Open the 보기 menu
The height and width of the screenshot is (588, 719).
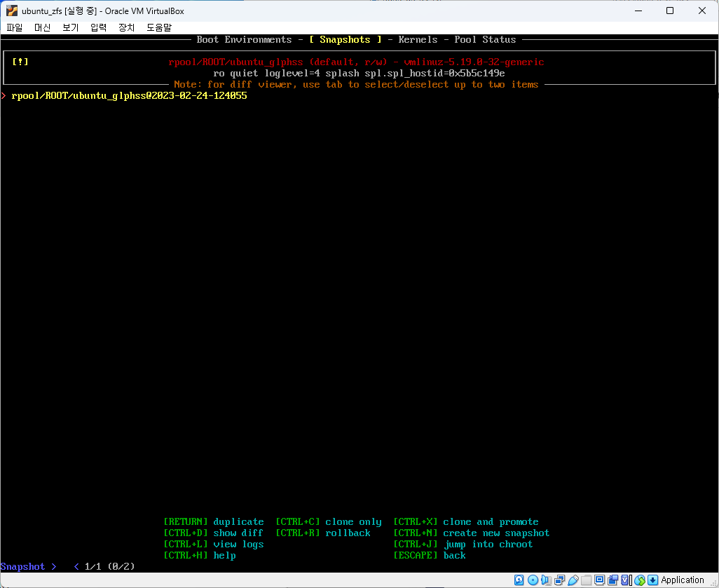(x=70, y=27)
